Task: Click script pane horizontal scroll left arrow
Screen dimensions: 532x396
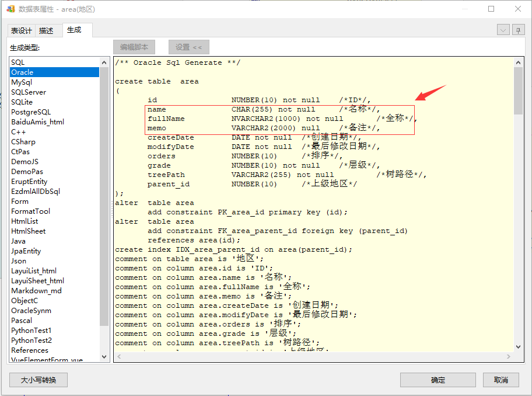Action: coord(119,357)
